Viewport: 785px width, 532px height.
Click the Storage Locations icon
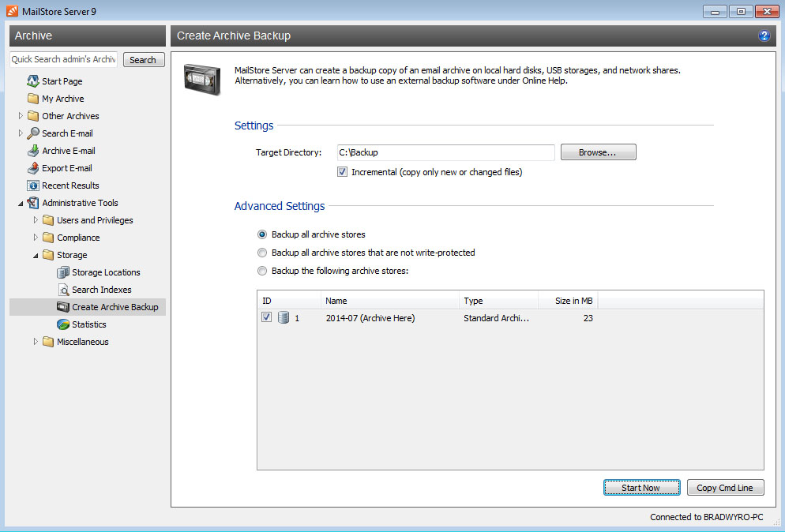(63, 272)
